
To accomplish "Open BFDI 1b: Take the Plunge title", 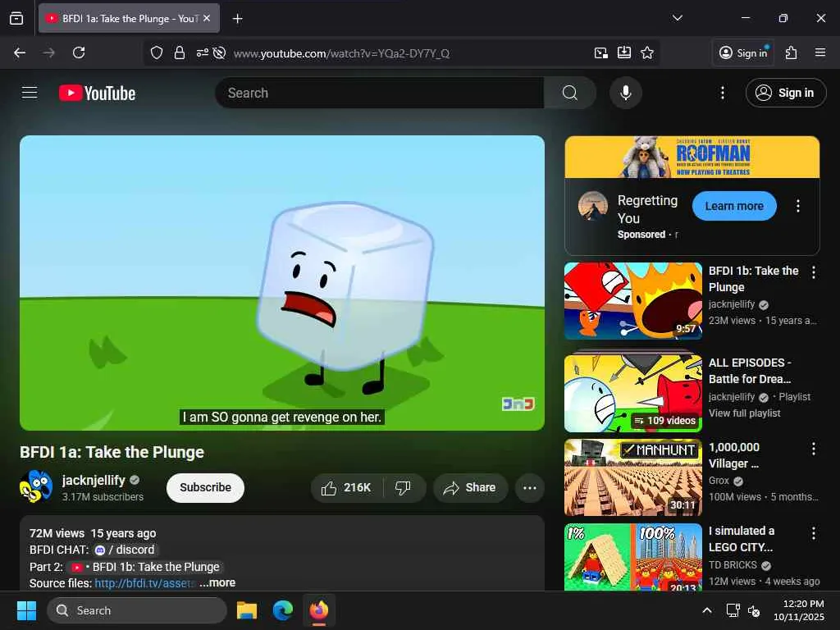I will [753, 279].
